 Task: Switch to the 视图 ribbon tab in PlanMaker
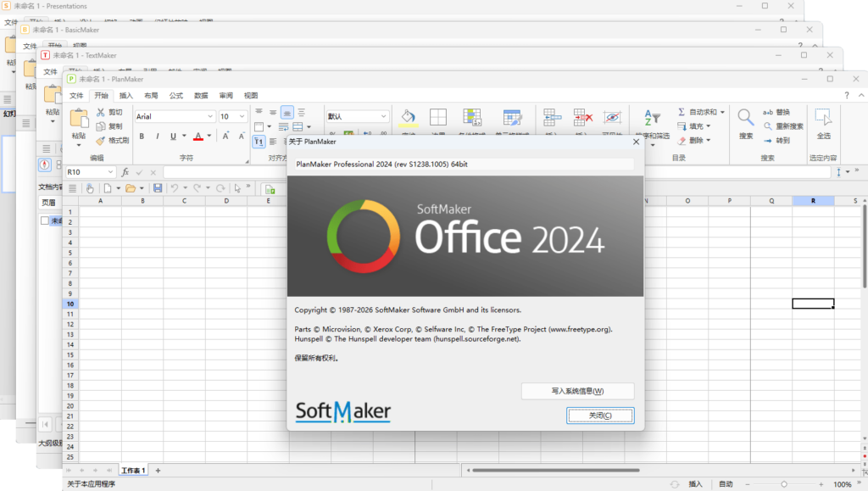(x=251, y=96)
